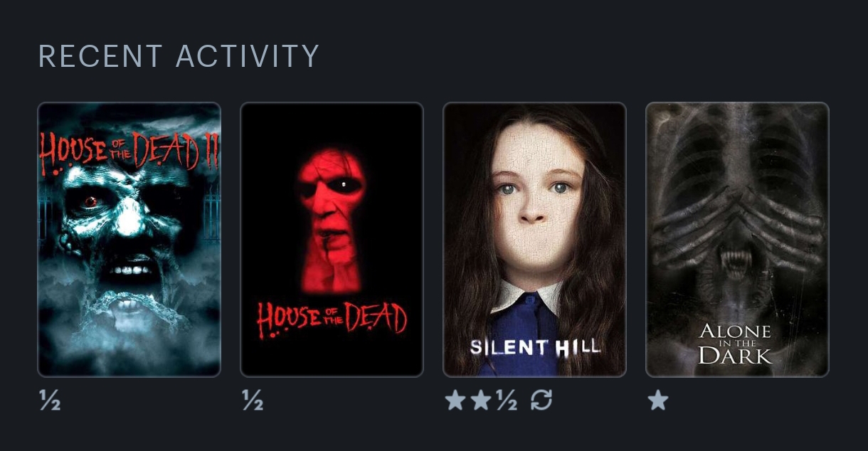
Task: Open the Recent Activity section heading
Action: click(179, 56)
